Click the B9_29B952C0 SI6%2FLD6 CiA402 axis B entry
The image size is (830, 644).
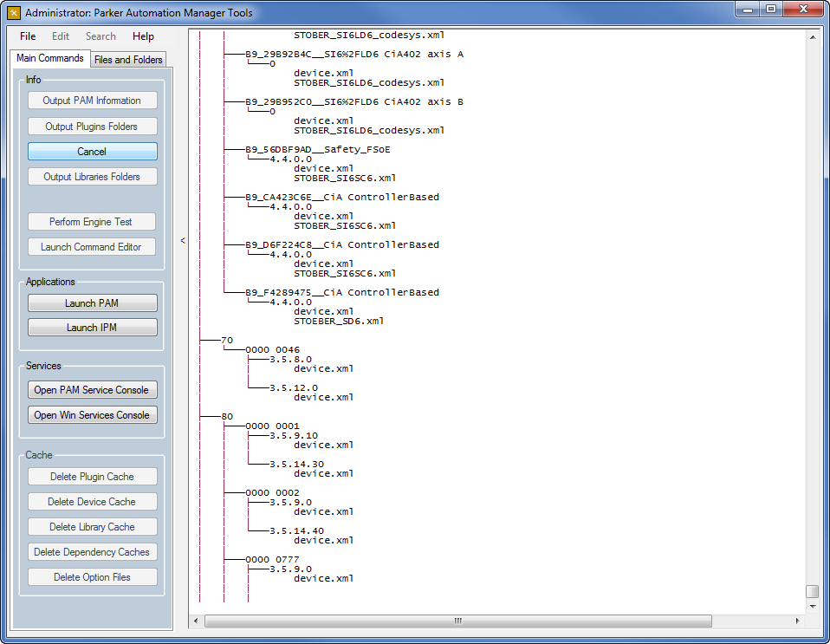(354, 101)
